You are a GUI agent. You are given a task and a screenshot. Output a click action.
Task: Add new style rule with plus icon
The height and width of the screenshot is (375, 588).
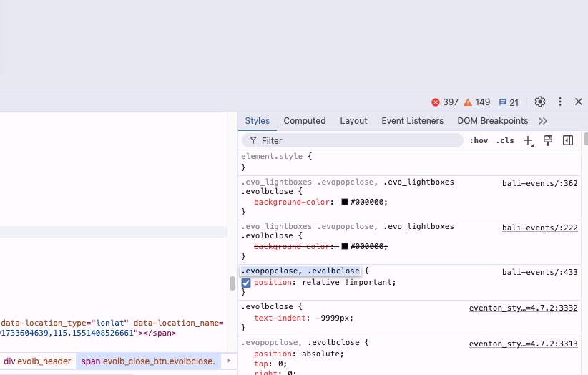pos(528,140)
